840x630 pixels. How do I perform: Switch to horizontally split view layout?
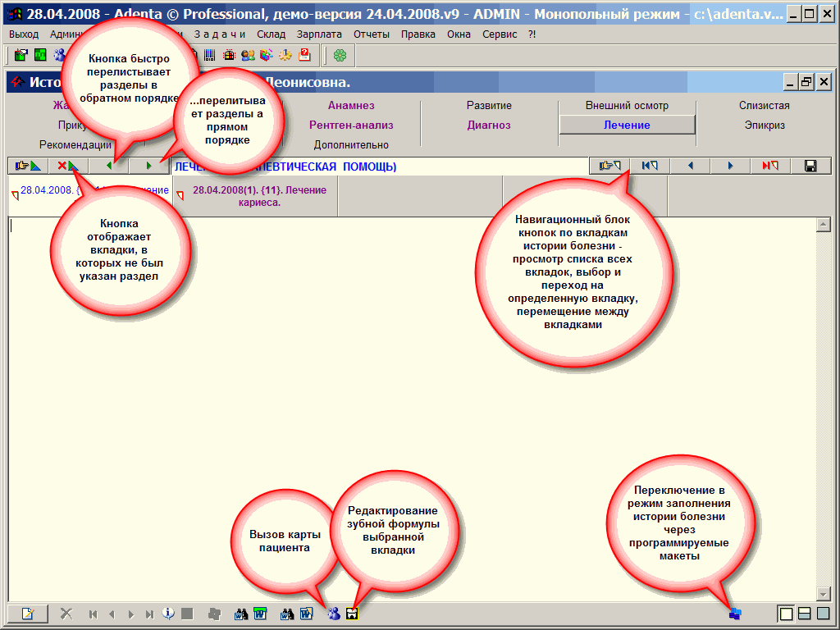click(x=805, y=613)
